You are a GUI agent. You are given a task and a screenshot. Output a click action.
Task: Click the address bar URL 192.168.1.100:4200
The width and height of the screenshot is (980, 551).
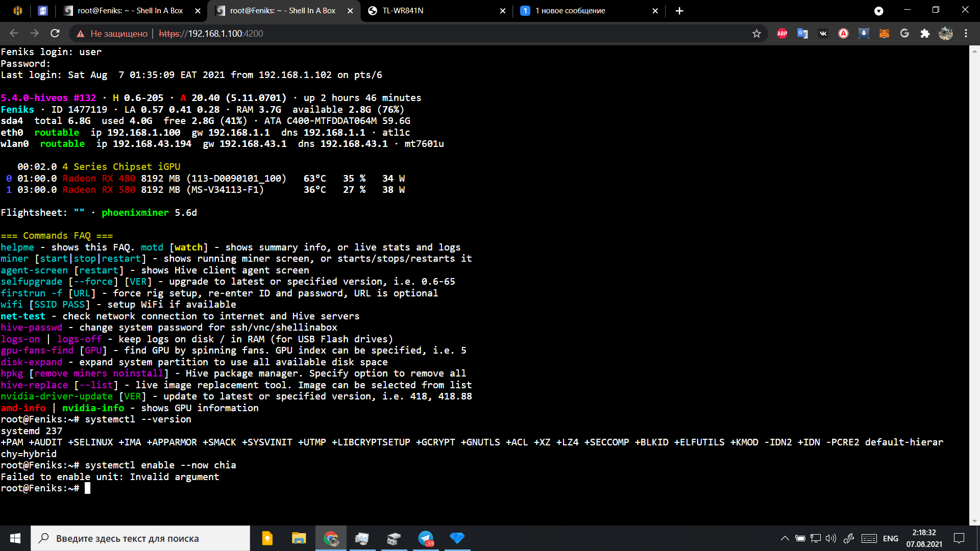click(x=211, y=34)
